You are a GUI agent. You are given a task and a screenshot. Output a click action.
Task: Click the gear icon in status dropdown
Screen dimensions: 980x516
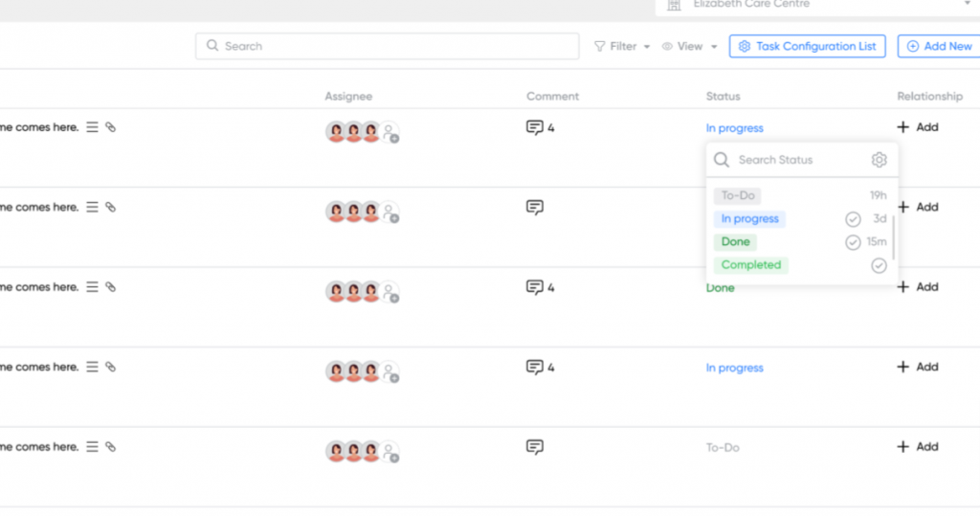(879, 160)
